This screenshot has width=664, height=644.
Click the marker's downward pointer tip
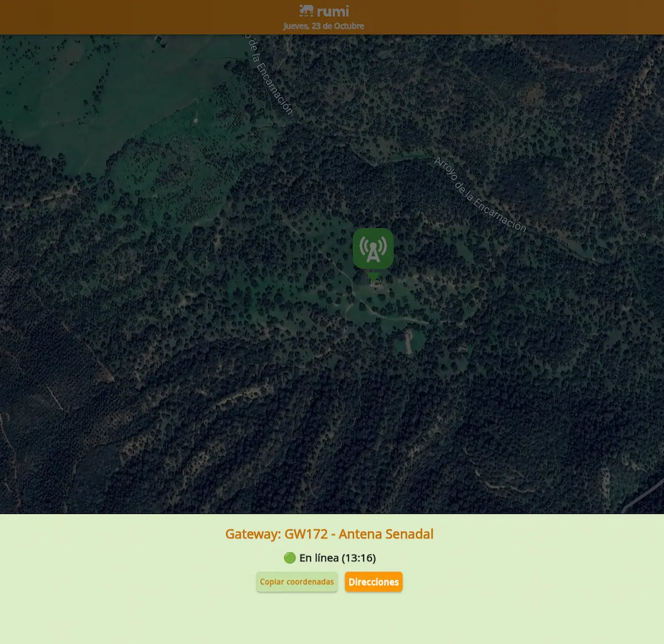tap(373, 278)
